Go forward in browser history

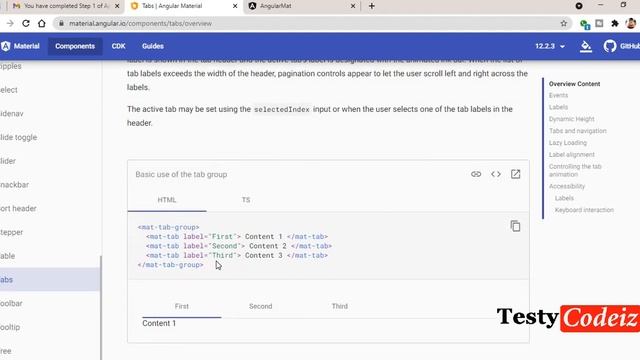[10, 23]
